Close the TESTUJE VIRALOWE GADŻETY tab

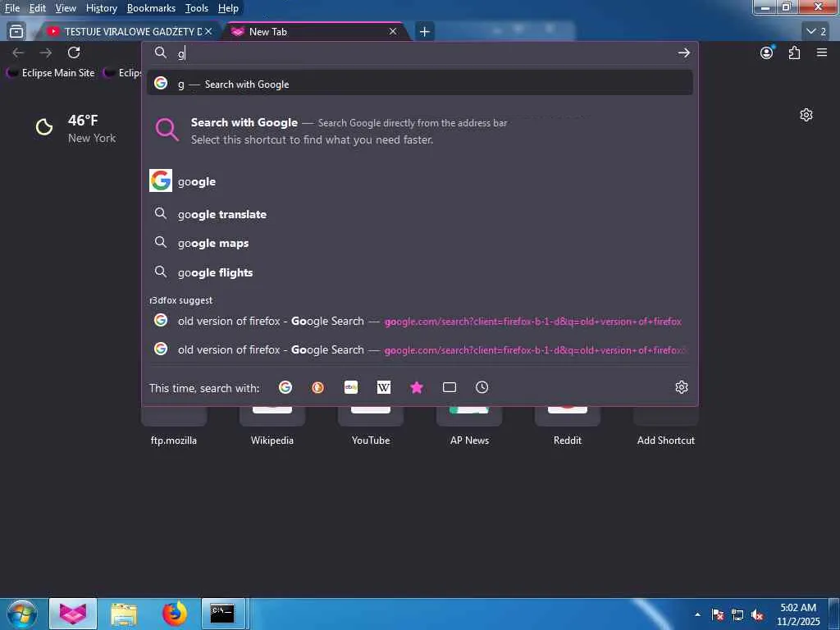click(208, 32)
